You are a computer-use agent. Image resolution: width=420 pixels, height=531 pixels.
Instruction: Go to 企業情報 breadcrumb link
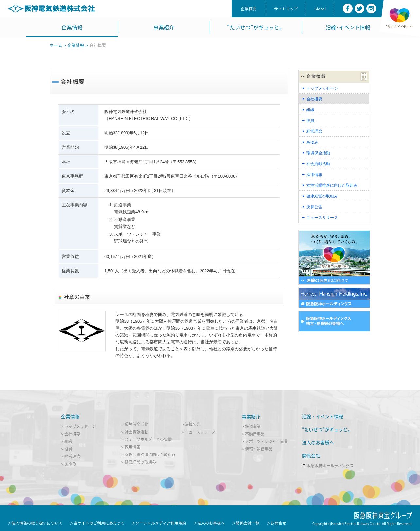click(76, 45)
